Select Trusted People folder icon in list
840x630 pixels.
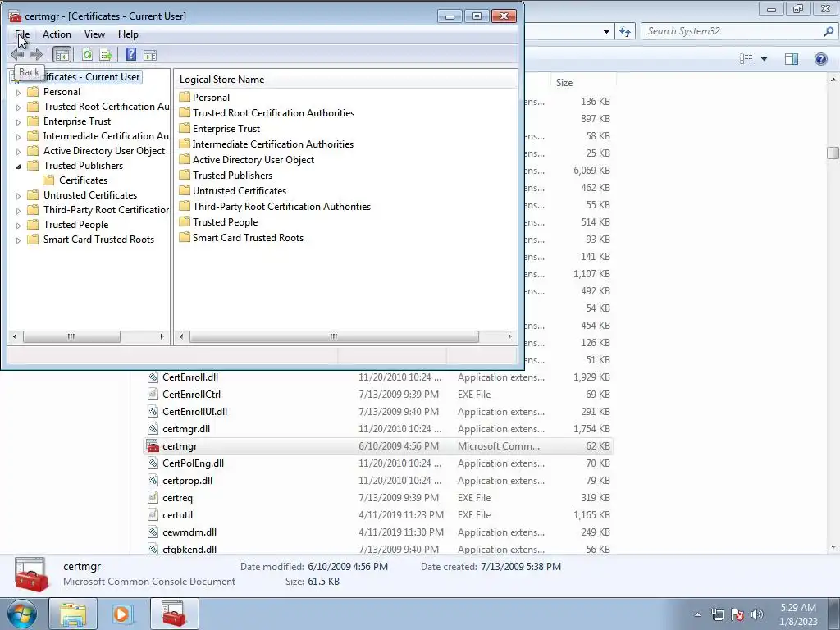tap(185, 221)
